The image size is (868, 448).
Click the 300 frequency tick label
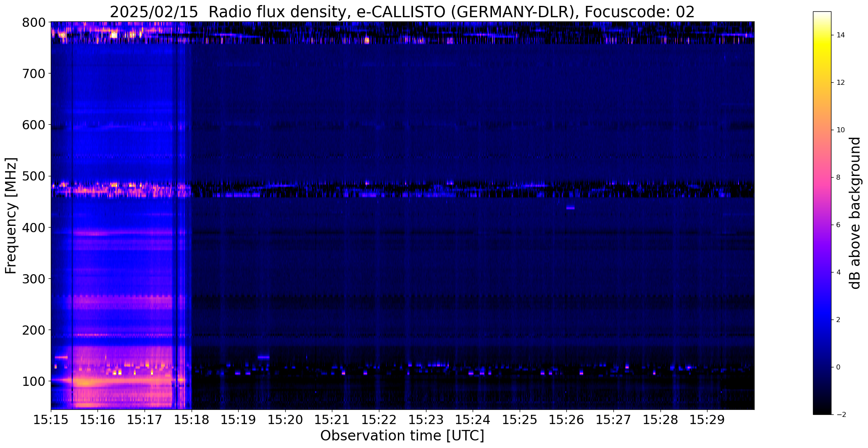[x=33, y=279]
